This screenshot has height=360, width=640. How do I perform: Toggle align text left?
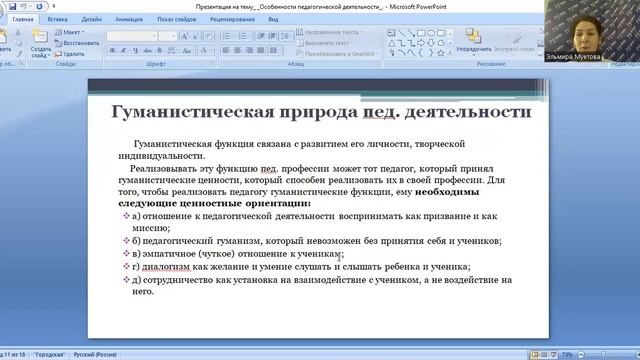226,51
